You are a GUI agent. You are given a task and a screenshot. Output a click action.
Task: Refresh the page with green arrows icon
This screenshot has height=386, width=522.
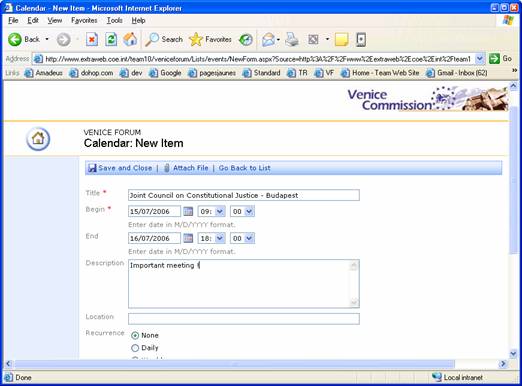[111, 39]
